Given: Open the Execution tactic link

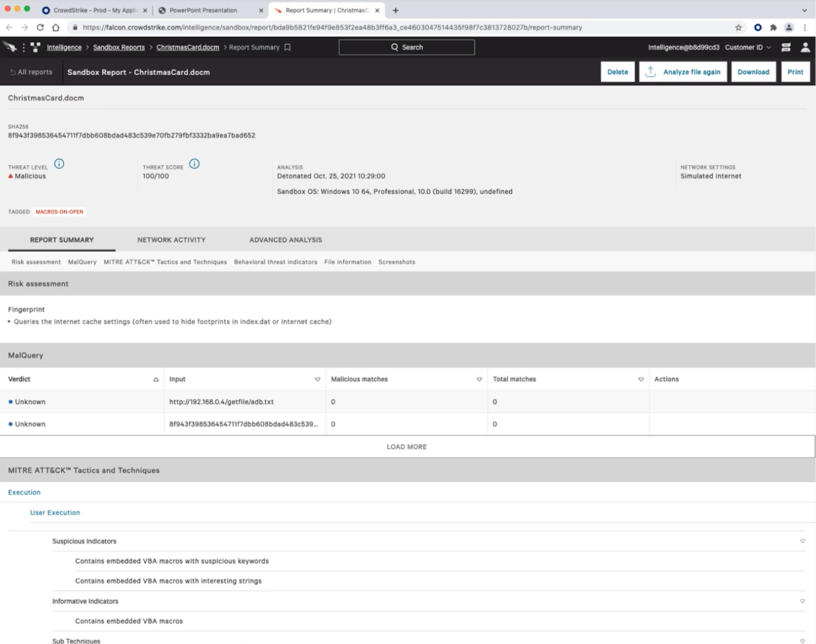Looking at the screenshot, I should [24, 492].
